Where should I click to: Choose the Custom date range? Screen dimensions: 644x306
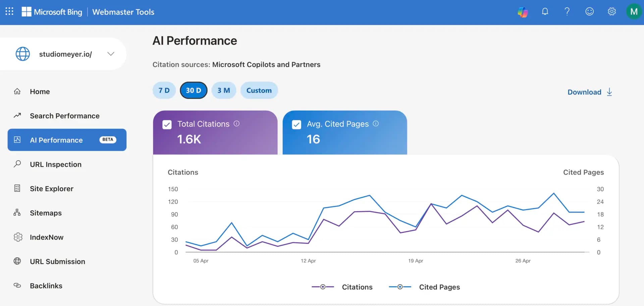tap(259, 90)
